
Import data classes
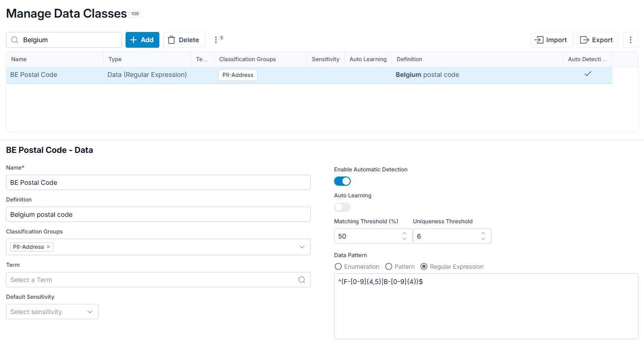(x=552, y=40)
